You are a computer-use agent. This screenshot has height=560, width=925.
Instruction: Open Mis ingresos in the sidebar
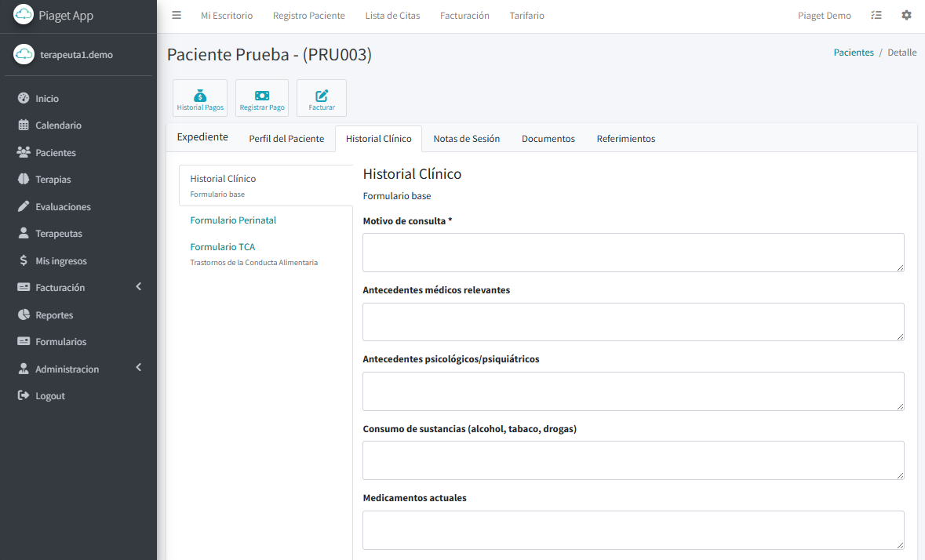(x=60, y=261)
